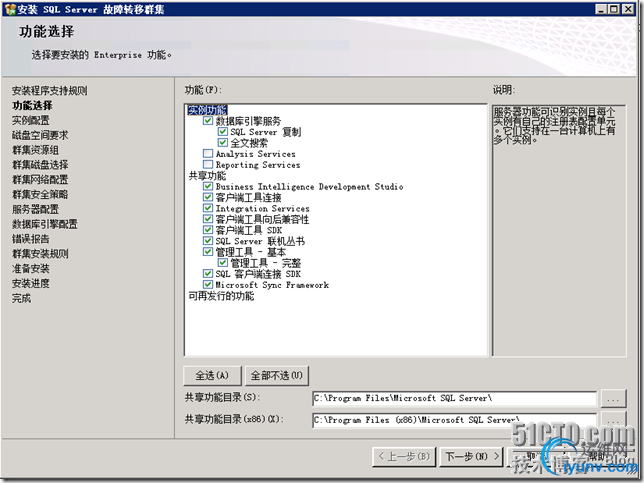The height and width of the screenshot is (483, 644).
Task: Uncheck the 客户端工具向后兼容性 checkbox
Action: click(x=208, y=219)
